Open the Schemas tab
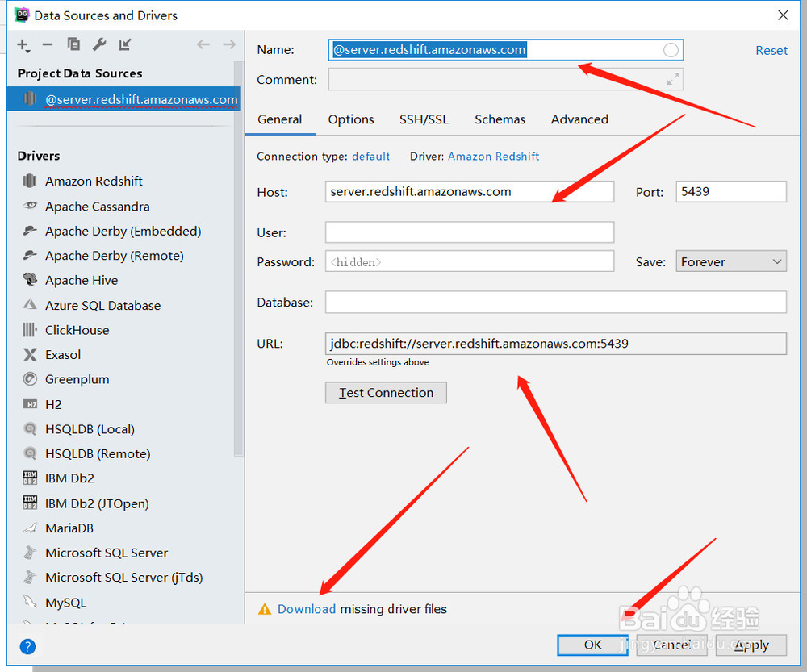 [x=500, y=119]
